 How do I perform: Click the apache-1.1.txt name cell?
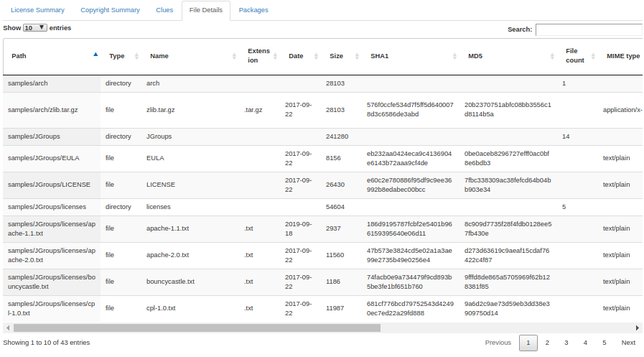pyautogui.click(x=167, y=228)
